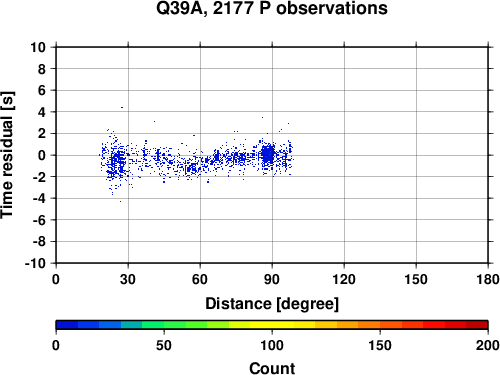Pick the dark red end of colorbar

point(477,325)
